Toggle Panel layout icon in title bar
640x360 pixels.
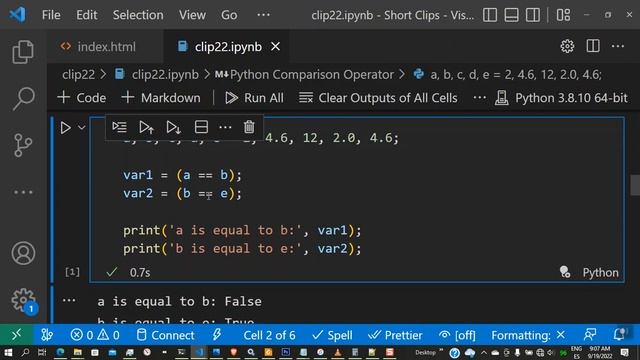point(511,15)
